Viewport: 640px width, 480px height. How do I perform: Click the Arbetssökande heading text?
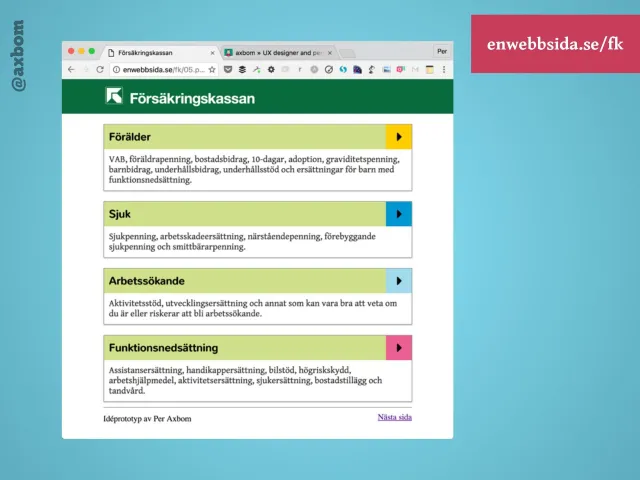coord(147,281)
